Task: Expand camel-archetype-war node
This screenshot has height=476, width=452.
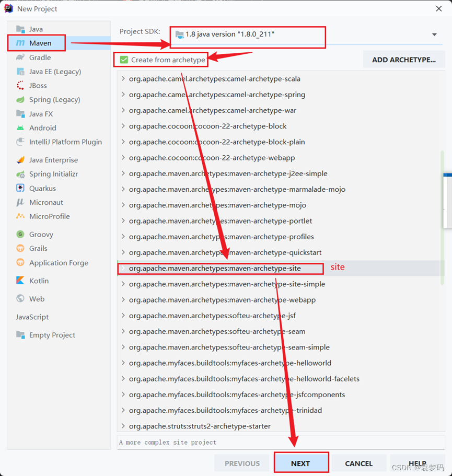Action: click(x=123, y=110)
